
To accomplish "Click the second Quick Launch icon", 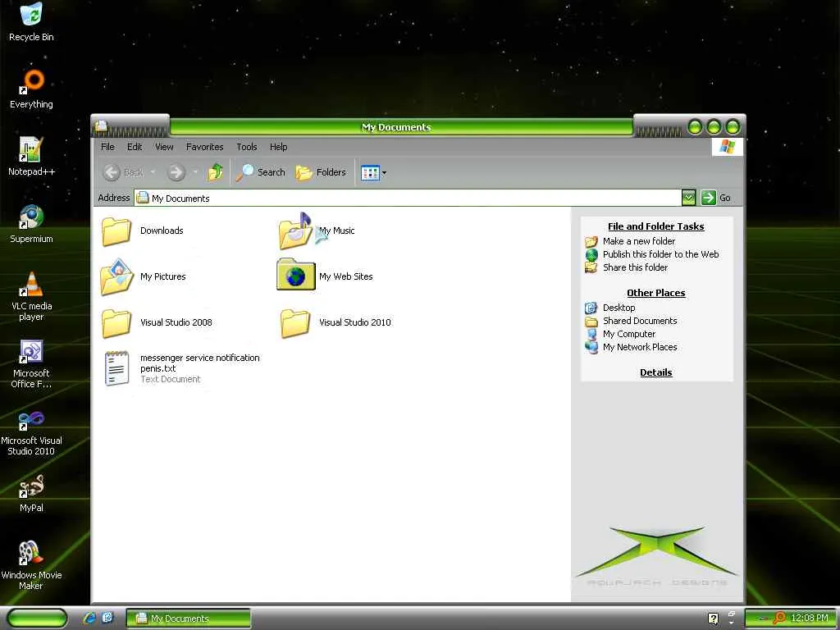I will tap(107, 619).
